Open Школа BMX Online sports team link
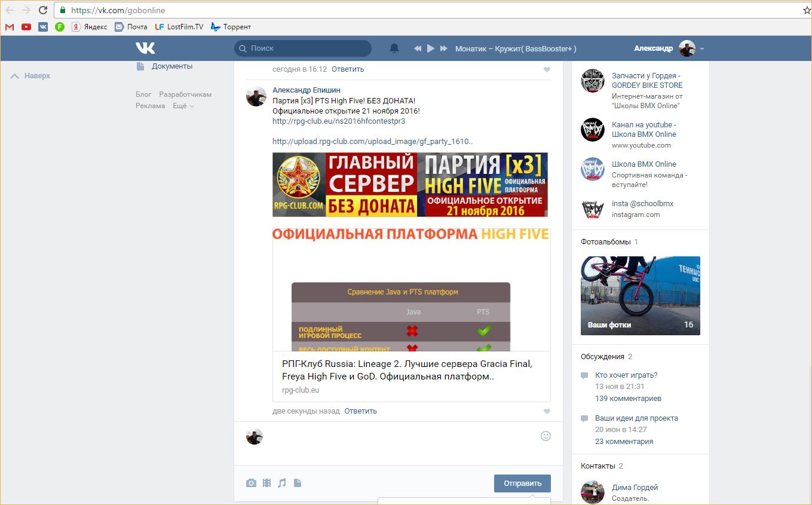 pos(644,164)
